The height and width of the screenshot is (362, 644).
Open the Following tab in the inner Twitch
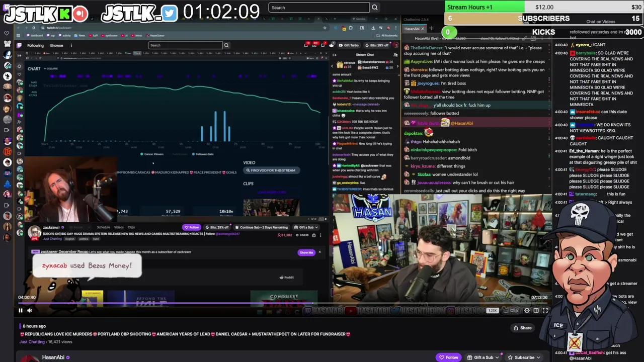(35, 45)
